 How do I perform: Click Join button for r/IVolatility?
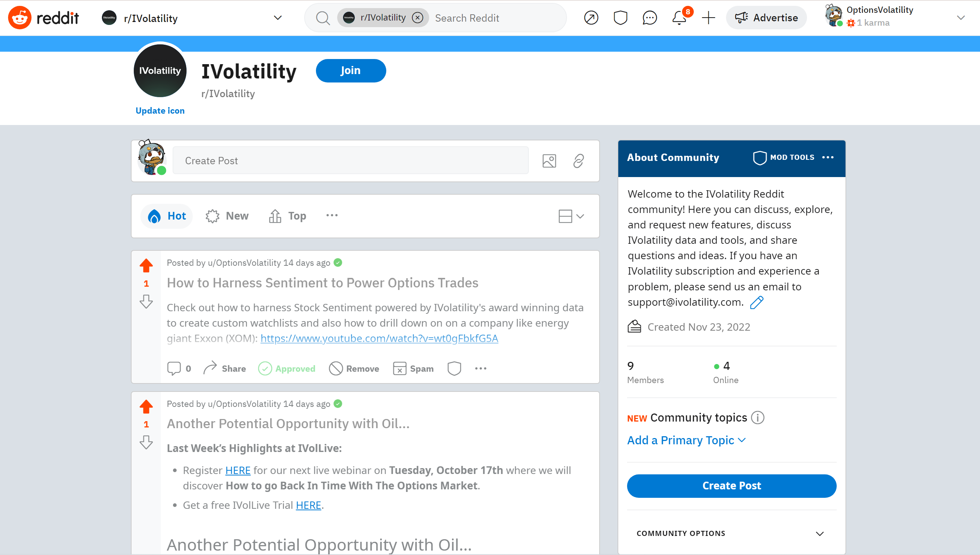pos(351,70)
